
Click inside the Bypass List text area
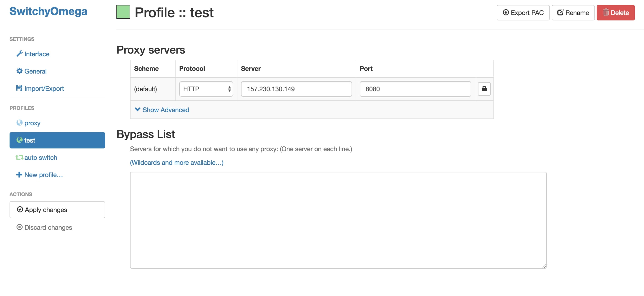(337, 220)
